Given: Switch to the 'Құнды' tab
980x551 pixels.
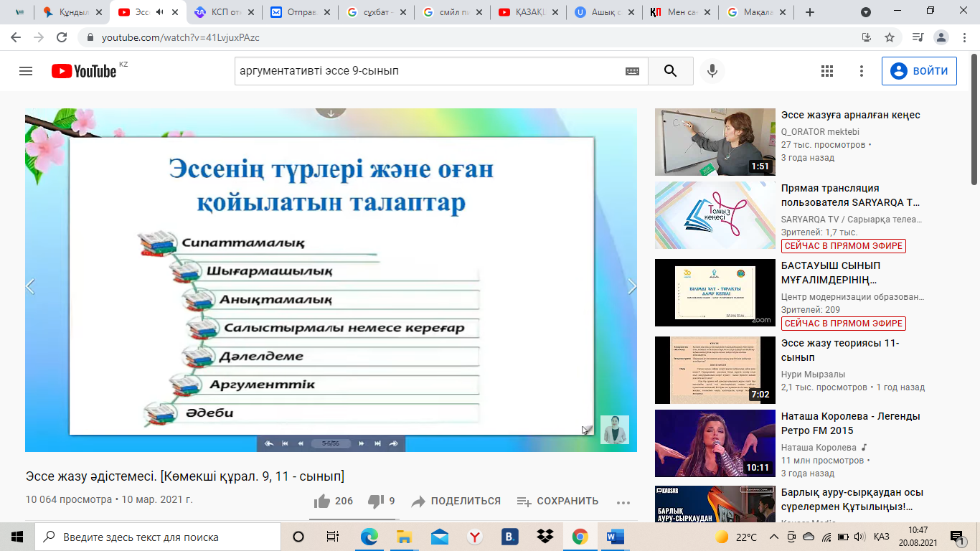Looking at the screenshot, I should coord(73,12).
